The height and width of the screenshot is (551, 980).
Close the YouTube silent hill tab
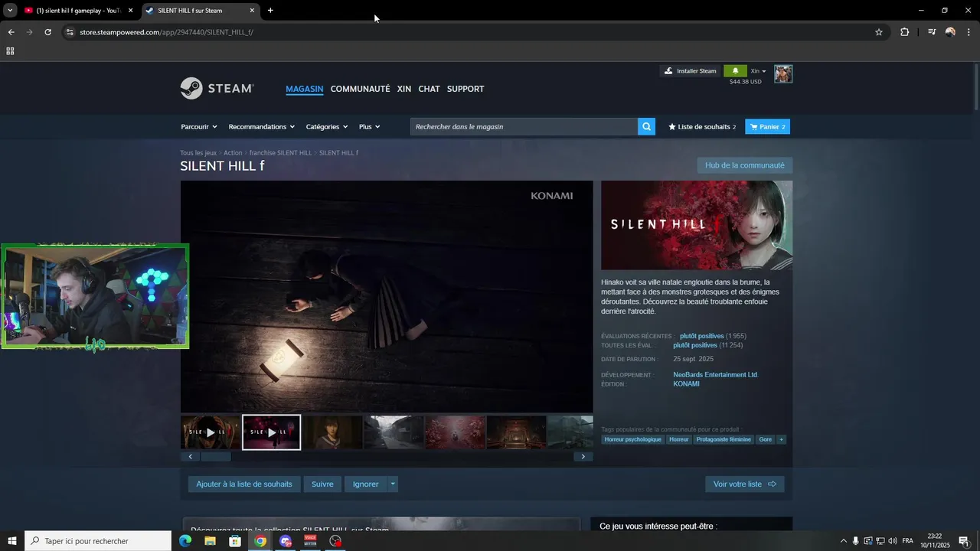click(130, 11)
